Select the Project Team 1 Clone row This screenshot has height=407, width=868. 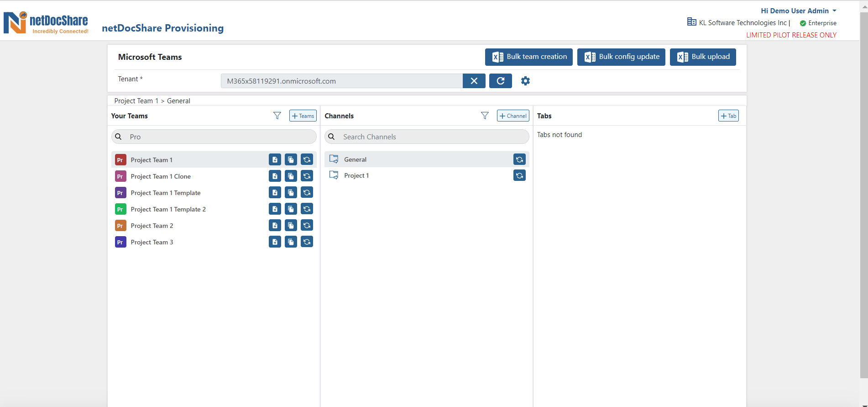pyautogui.click(x=214, y=176)
